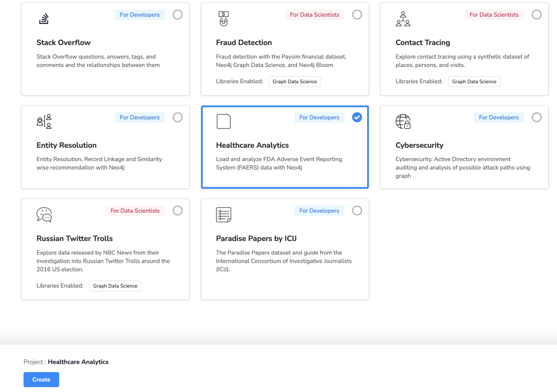Viewport: 557px width, 392px height.
Task: Click the Active Directory auditing description
Action: pos(463,167)
